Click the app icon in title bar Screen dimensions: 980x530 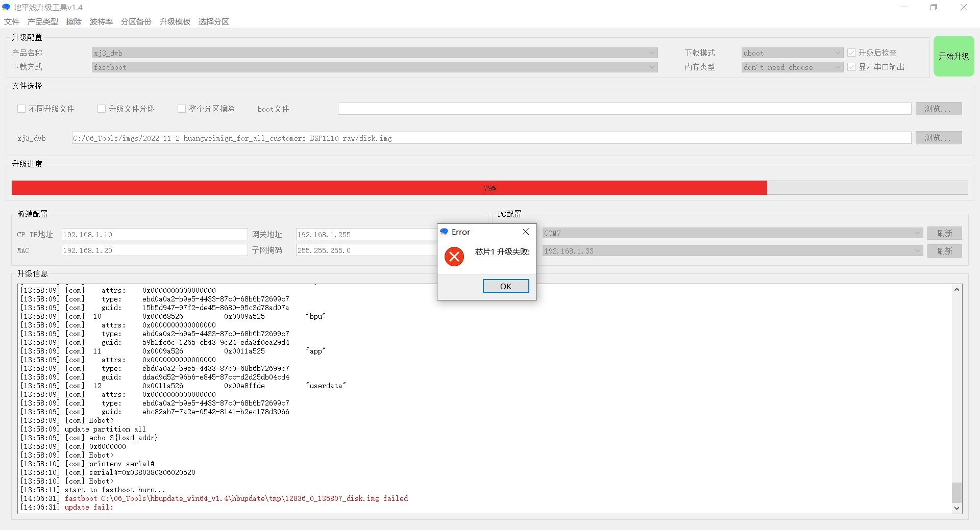[6, 7]
